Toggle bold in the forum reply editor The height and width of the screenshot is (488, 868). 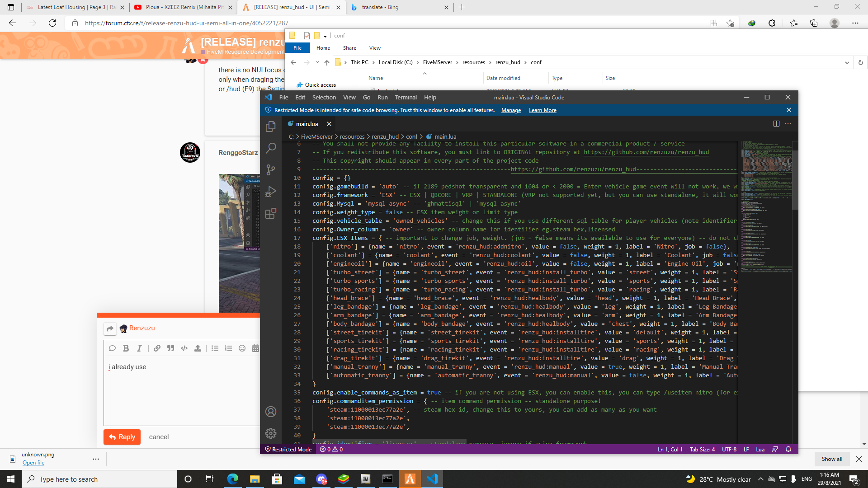126,348
